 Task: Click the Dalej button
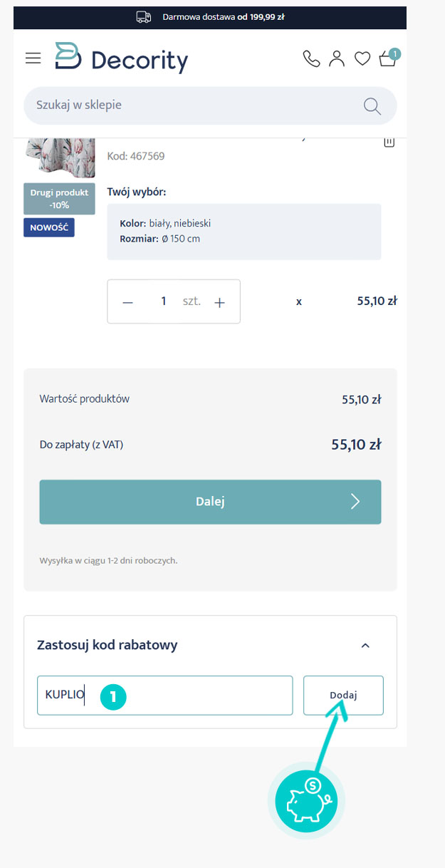click(x=210, y=502)
